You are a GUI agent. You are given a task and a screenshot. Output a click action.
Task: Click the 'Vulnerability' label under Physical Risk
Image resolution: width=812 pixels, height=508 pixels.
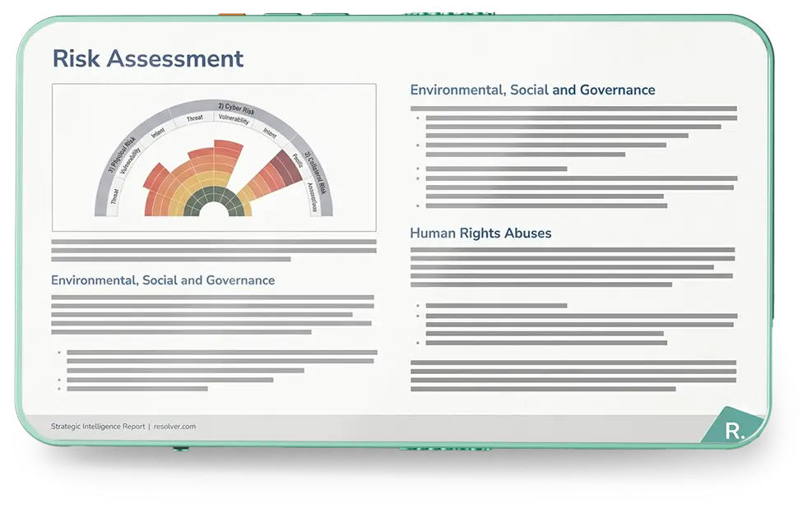[130, 161]
